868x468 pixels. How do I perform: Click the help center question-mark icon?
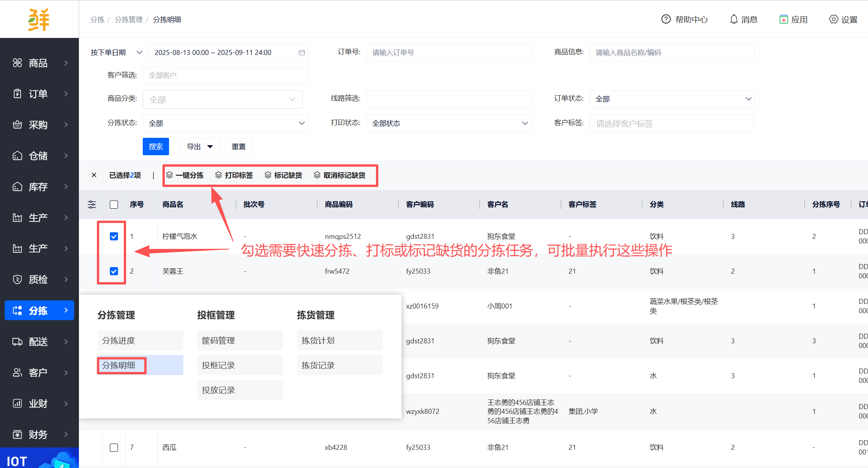coord(666,19)
